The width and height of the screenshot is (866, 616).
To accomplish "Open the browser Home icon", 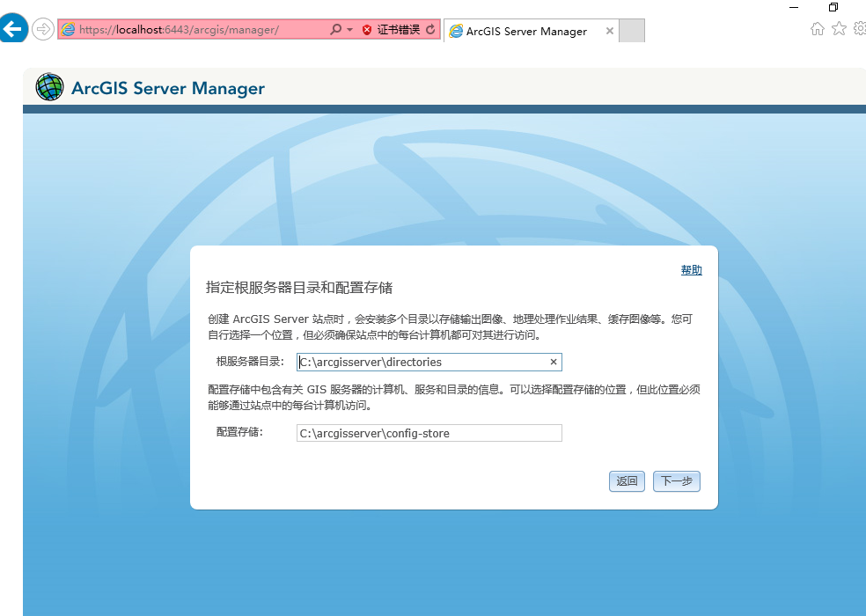I will [x=818, y=29].
